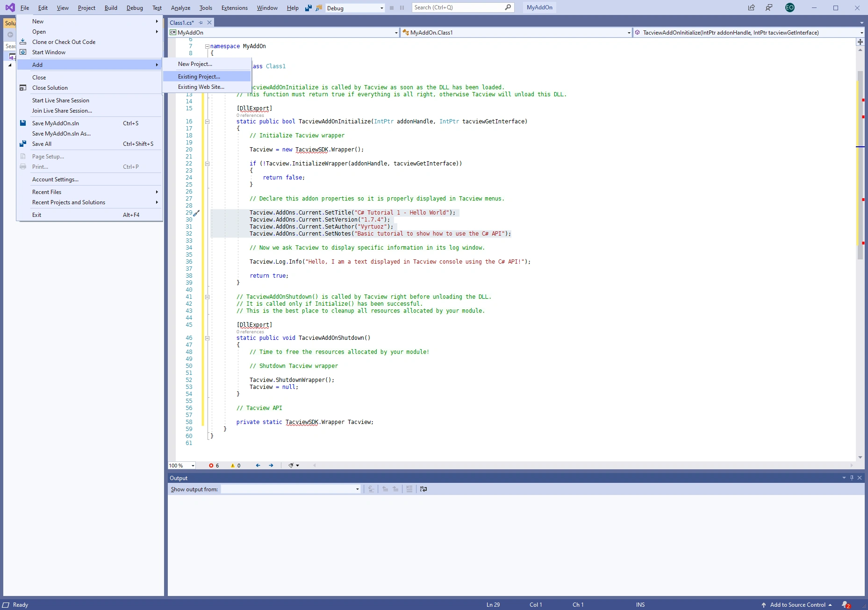Open the 100 % zoom level dropdown
This screenshot has width=868, height=610.
tap(193, 466)
